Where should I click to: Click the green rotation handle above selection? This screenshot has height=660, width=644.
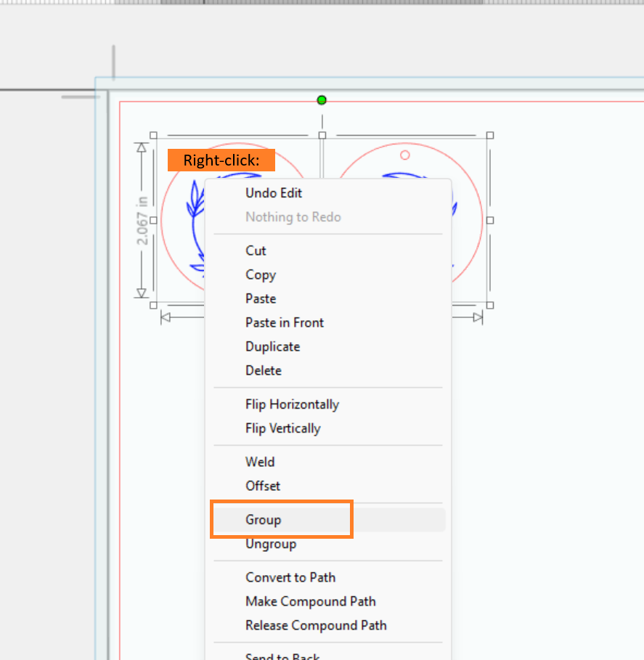pos(322,100)
